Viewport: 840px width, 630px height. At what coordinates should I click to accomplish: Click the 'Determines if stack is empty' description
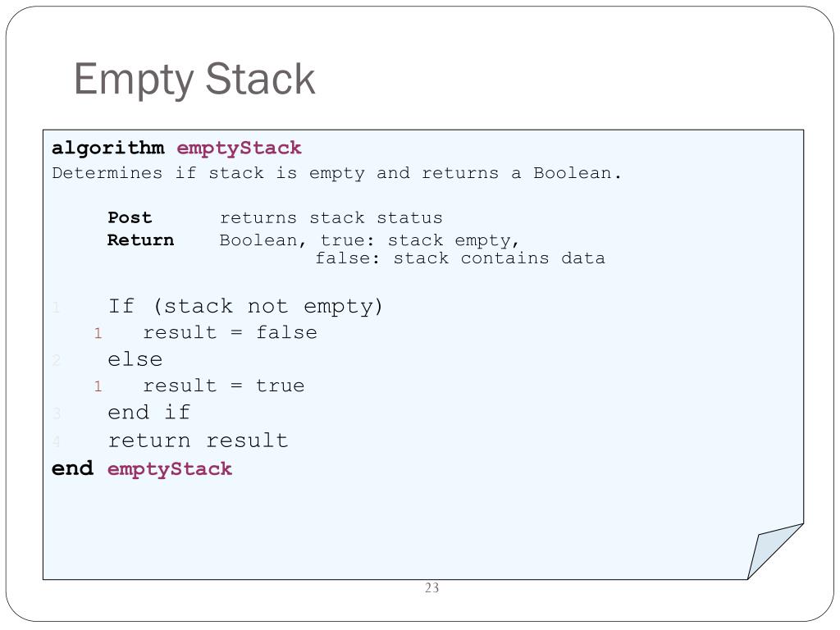336,174
